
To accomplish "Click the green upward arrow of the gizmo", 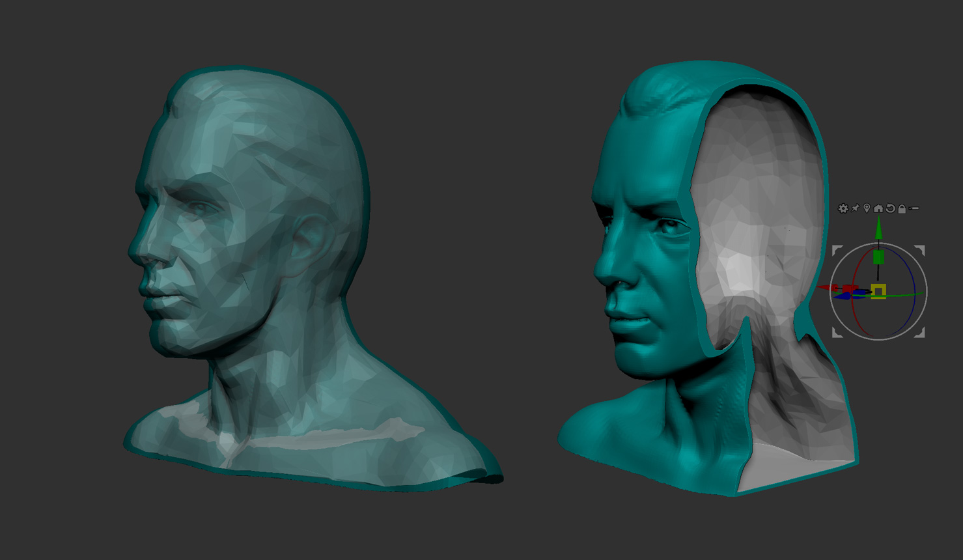I will (879, 228).
